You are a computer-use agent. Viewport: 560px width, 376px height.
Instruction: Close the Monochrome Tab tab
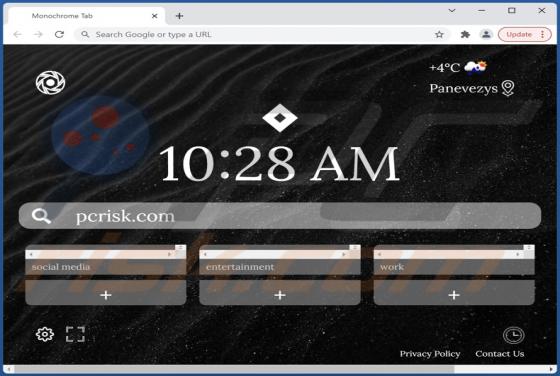click(x=155, y=16)
